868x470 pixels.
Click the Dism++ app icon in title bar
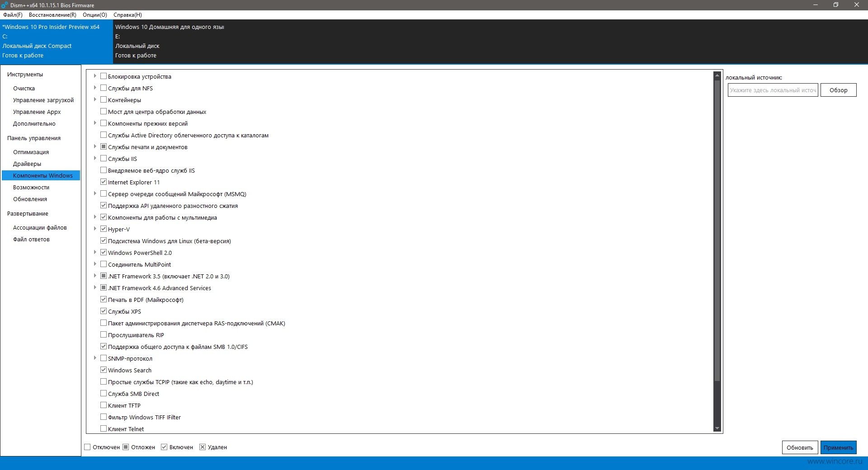[5, 5]
